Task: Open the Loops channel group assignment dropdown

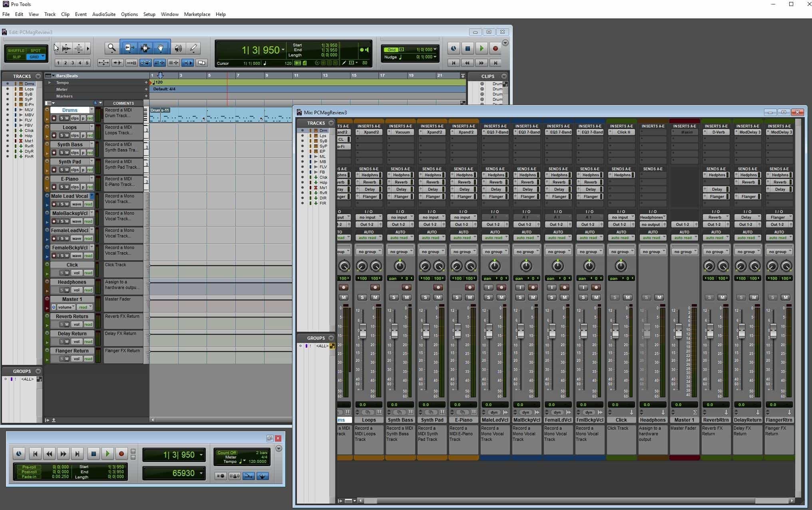Action: [369, 252]
